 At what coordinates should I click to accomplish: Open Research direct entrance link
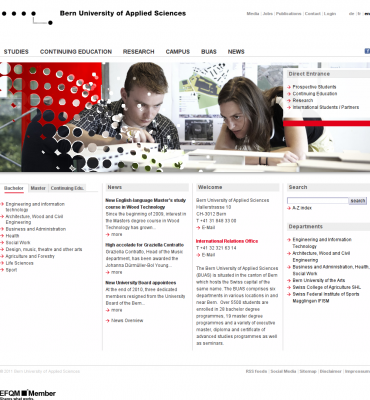pyautogui.click(x=303, y=100)
